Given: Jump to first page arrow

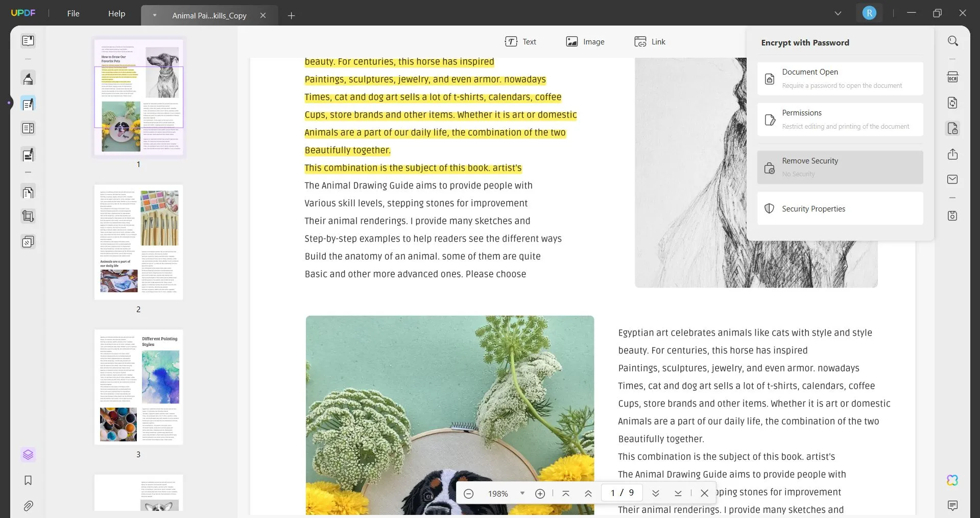Looking at the screenshot, I should pos(566,493).
